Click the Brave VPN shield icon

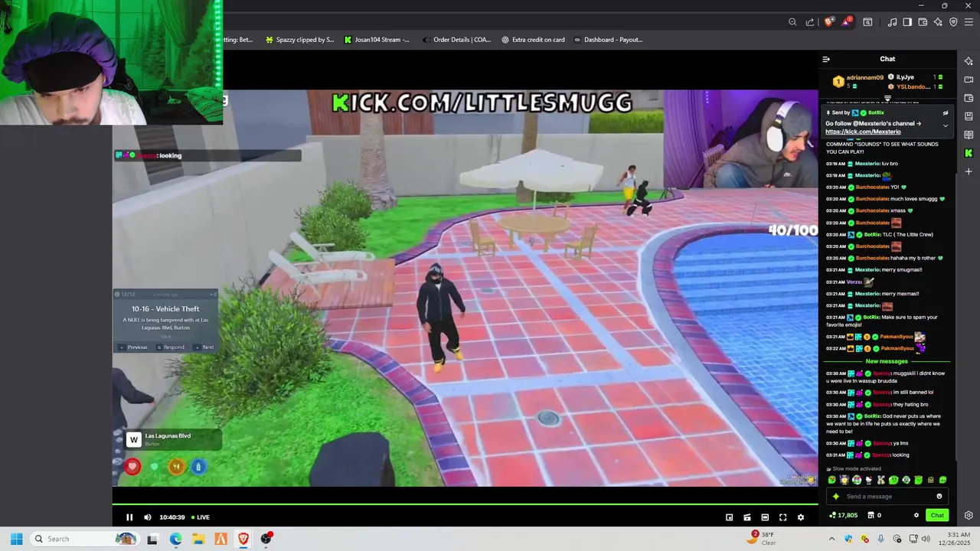point(953,22)
